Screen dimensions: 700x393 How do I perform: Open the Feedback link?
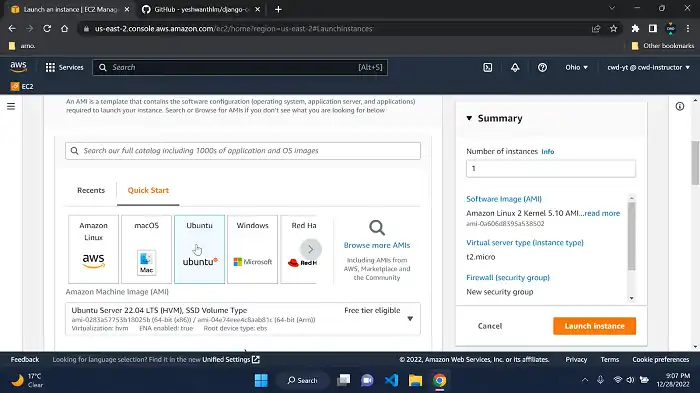tap(25, 360)
